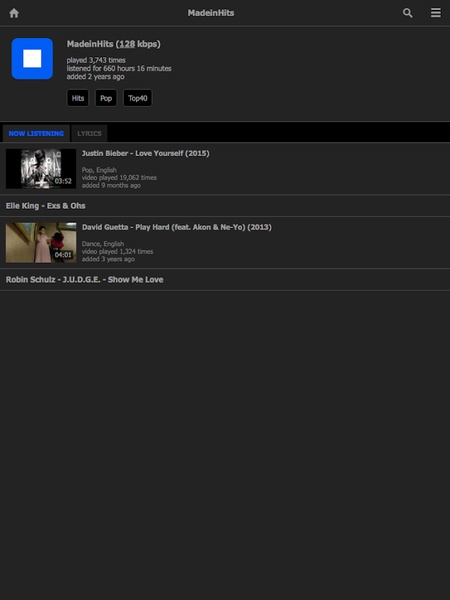Click 'listened for 660 hours 16 minutes'
The width and height of the screenshot is (450, 600).
coord(119,68)
